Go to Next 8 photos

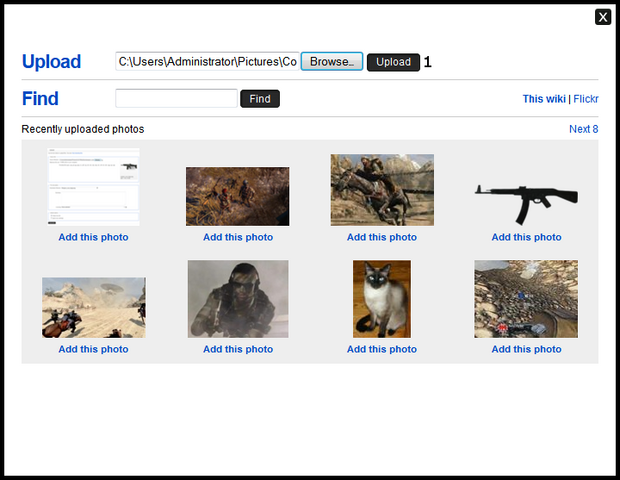[583, 129]
